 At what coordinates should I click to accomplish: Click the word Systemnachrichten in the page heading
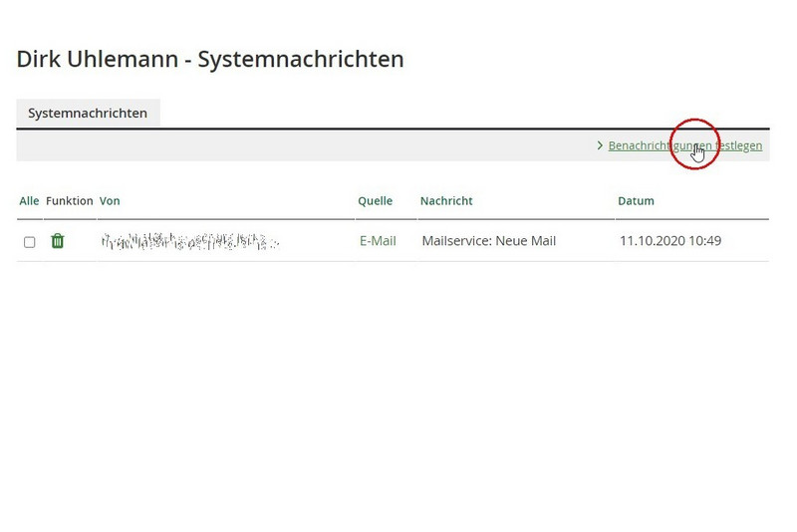point(301,60)
